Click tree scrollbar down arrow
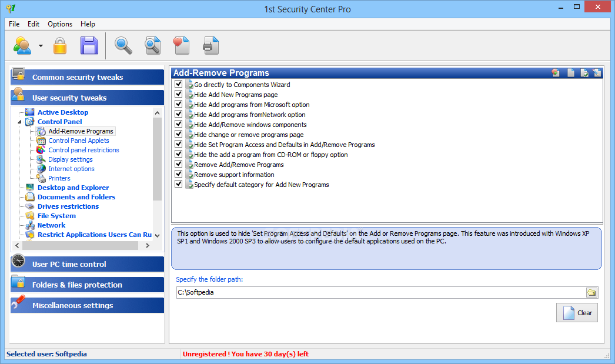This screenshot has width=615, height=364. coord(158,235)
